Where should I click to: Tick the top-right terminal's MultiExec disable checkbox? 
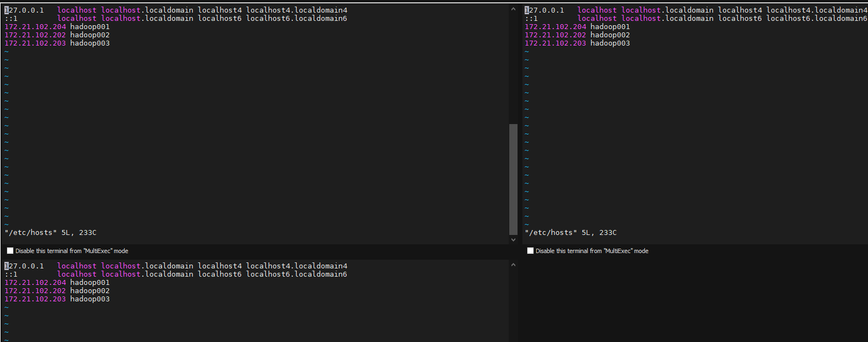[x=530, y=251]
